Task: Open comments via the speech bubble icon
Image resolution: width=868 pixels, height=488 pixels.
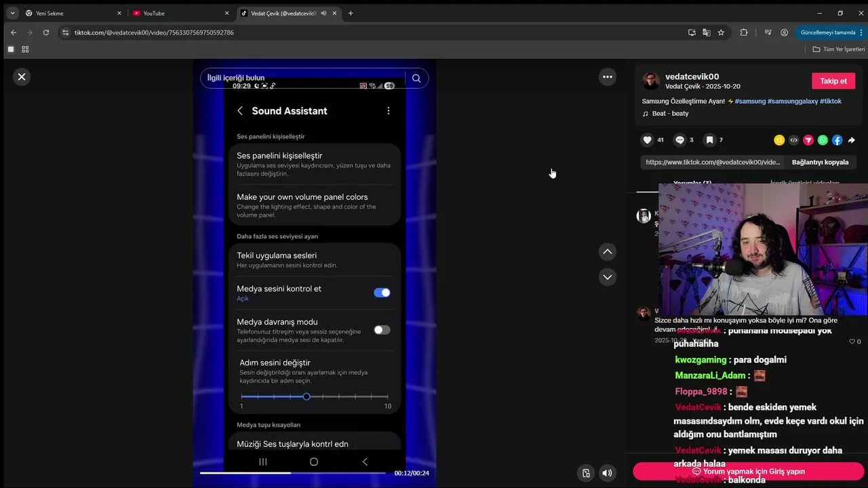Action: coord(679,140)
